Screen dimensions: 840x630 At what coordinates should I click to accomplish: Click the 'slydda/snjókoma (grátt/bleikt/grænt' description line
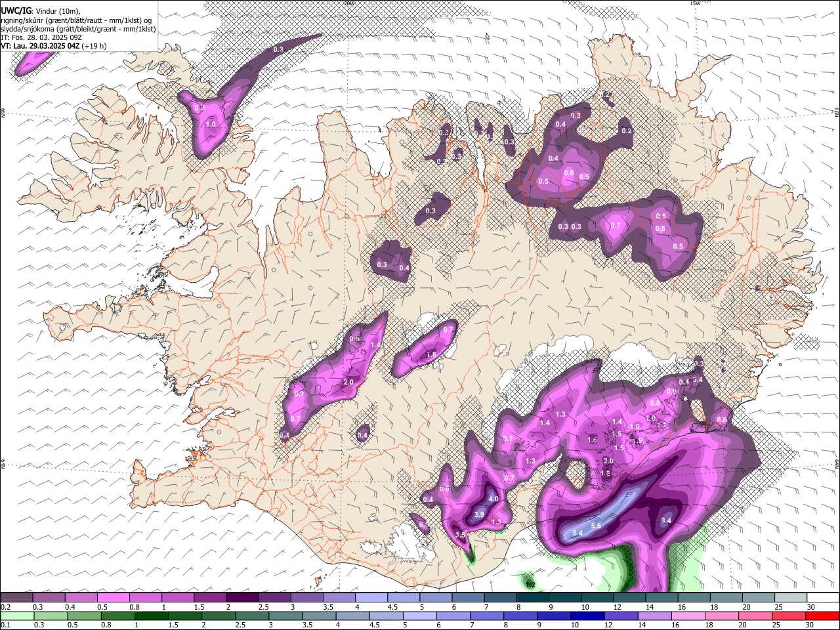(x=78, y=29)
